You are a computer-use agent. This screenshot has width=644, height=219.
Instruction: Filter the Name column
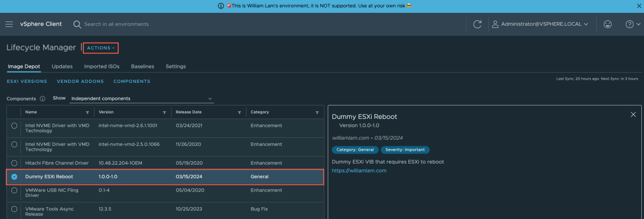pyautogui.click(x=87, y=112)
